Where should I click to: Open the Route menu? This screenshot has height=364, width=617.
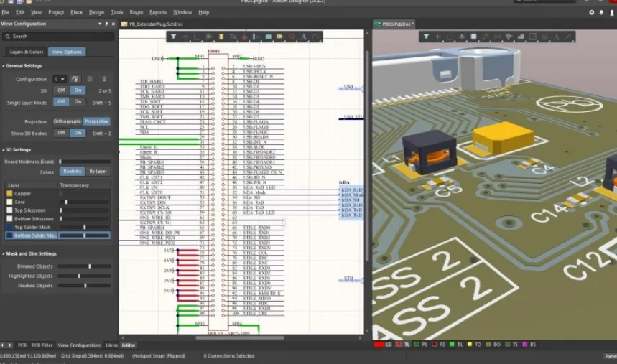pyautogui.click(x=136, y=13)
